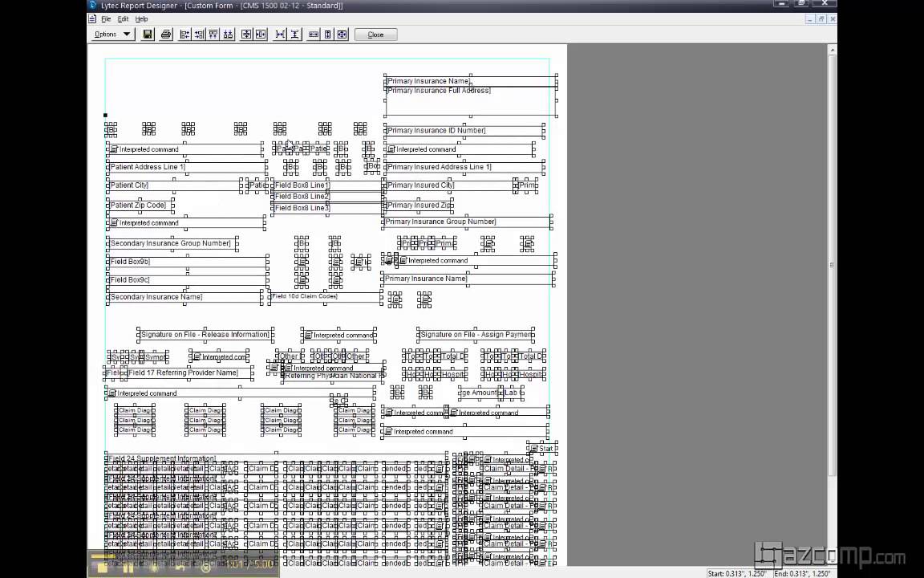Select Signature on File - Release Information field
Screen dimensions: 924x578
[x=205, y=335]
